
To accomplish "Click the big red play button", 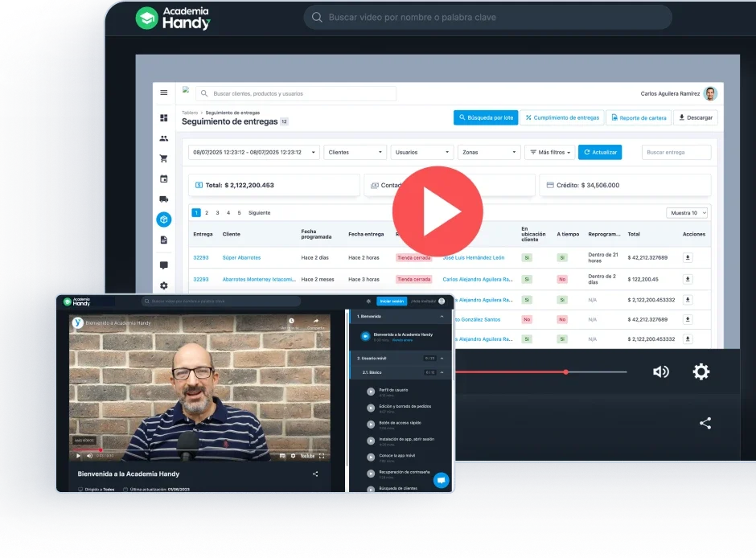I will [x=438, y=211].
